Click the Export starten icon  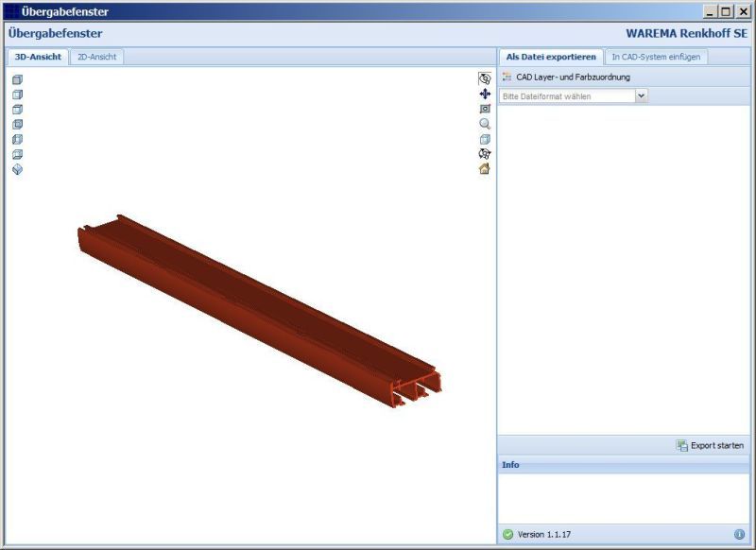tap(681, 445)
